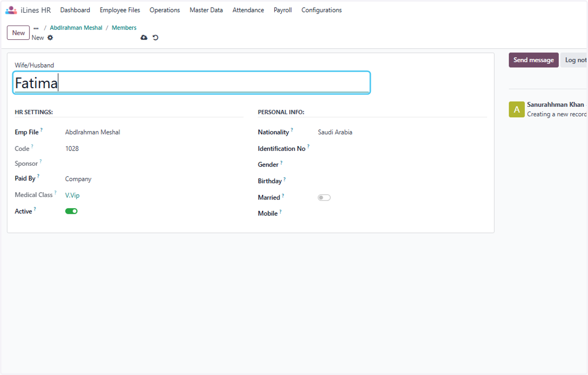Viewport: 588px width, 375px height.
Task: Click the Mobile input field
Action: 402,213
